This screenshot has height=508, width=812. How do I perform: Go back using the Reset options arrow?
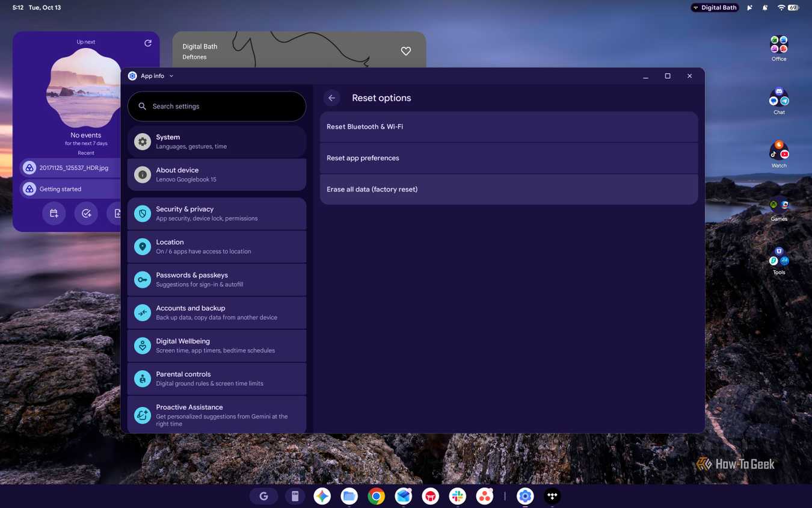pos(331,98)
